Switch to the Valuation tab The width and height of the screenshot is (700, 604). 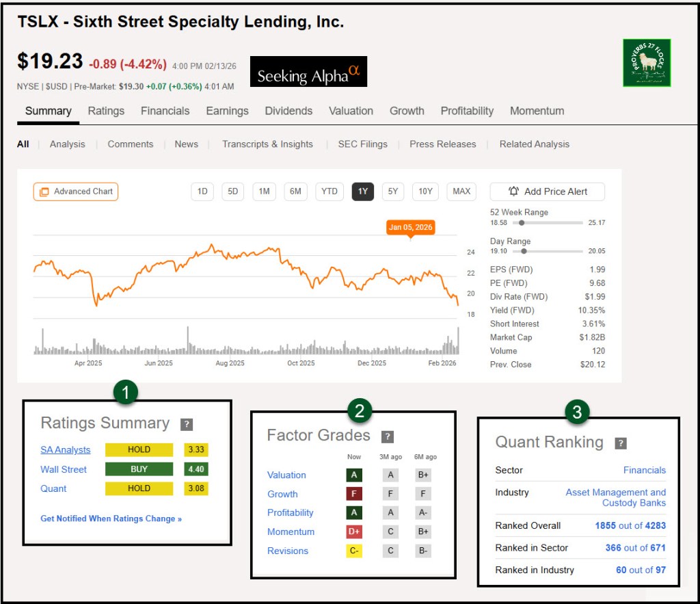351,111
